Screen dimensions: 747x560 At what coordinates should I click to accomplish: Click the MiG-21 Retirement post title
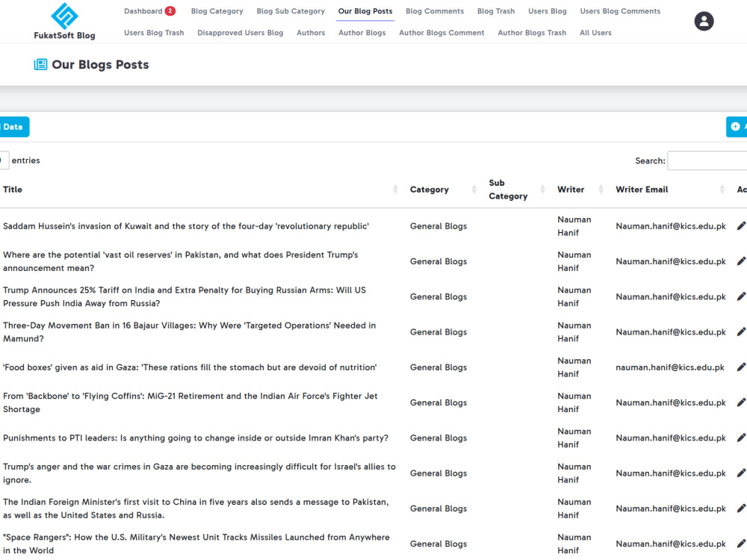click(x=190, y=402)
